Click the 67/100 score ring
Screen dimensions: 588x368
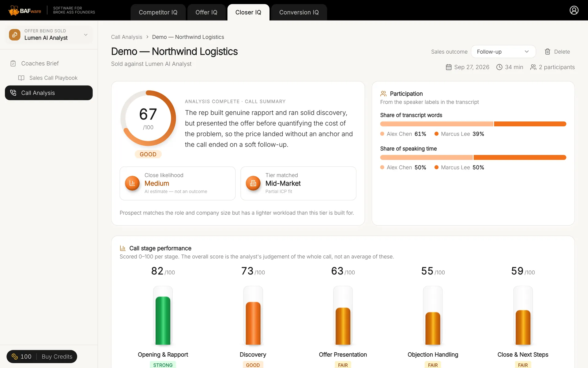pyautogui.click(x=148, y=118)
